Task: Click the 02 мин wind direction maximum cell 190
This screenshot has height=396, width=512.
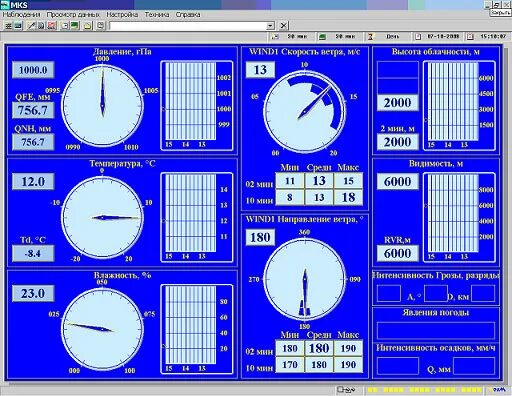Action: 348,348
